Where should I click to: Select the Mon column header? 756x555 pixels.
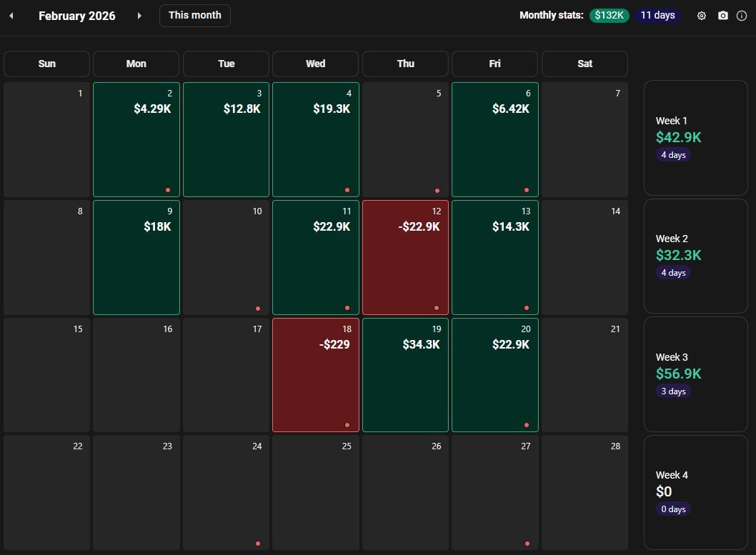coord(136,64)
